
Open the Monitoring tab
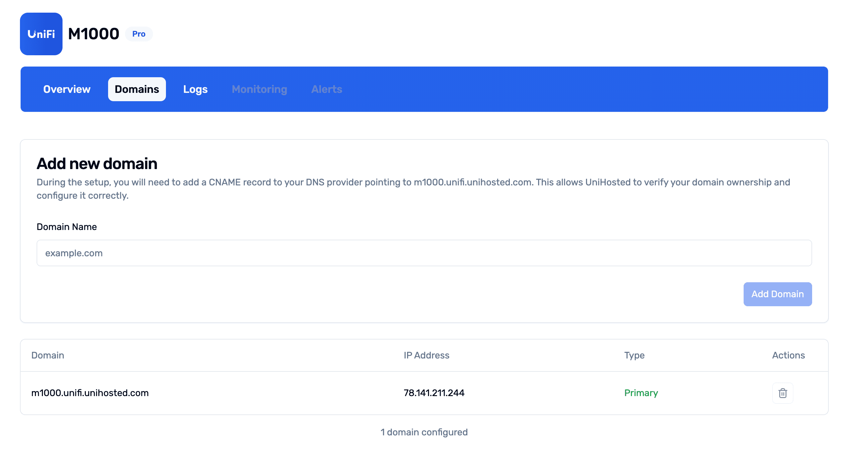[x=259, y=90]
